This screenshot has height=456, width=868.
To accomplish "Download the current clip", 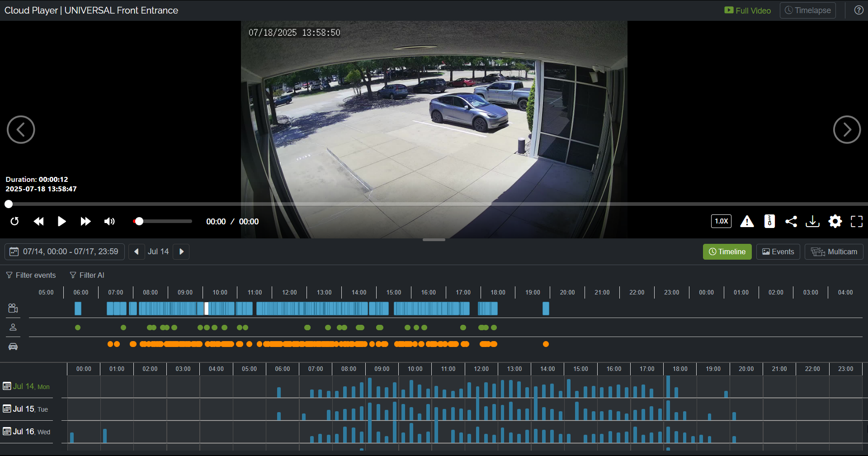I will [x=812, y=221].
